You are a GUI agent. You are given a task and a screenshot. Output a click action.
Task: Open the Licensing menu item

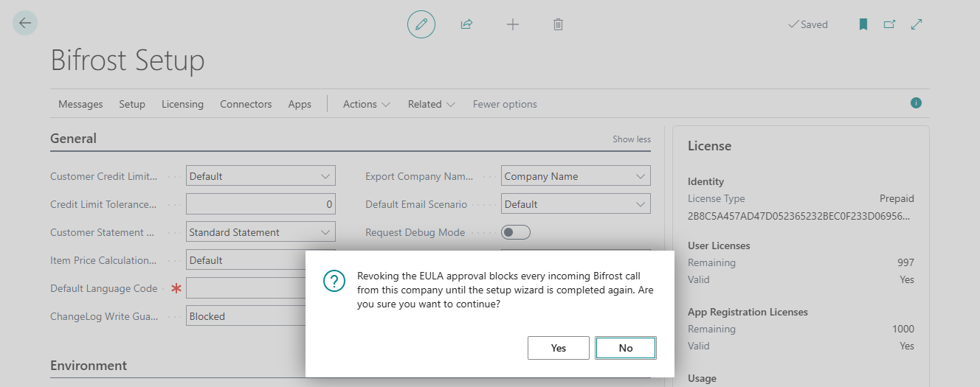click(x=182, y=104)
